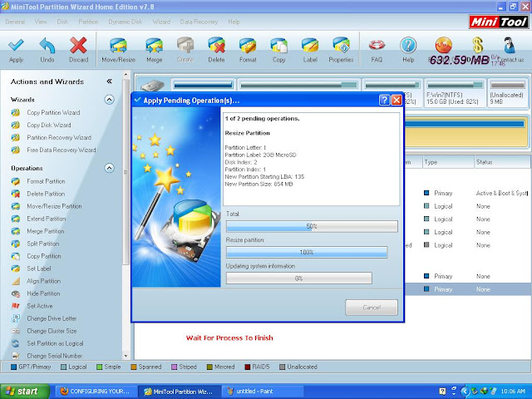Click the Change Drive Letter icon
Viewport: 532px width, 399px height.
tap(16, 318)
